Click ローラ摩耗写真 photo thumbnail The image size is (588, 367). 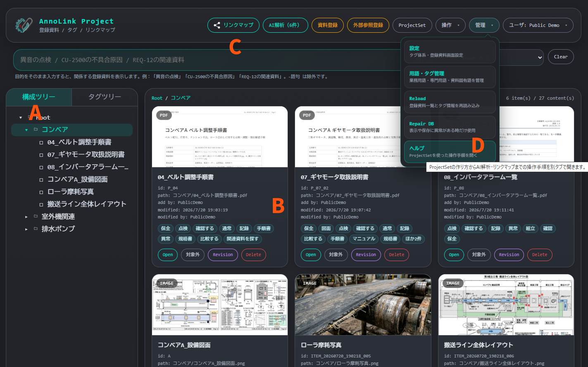pyautogui.click(x=363, y=305)
